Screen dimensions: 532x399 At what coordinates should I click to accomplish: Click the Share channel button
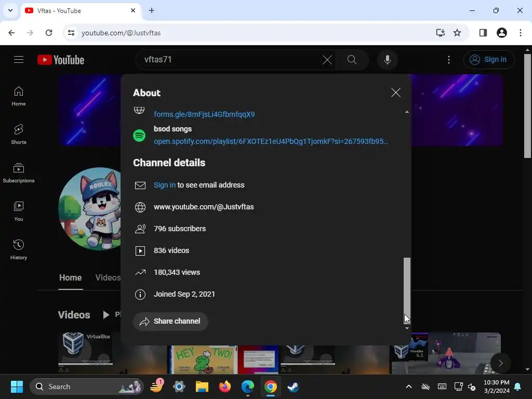click(x=170, y=321)
